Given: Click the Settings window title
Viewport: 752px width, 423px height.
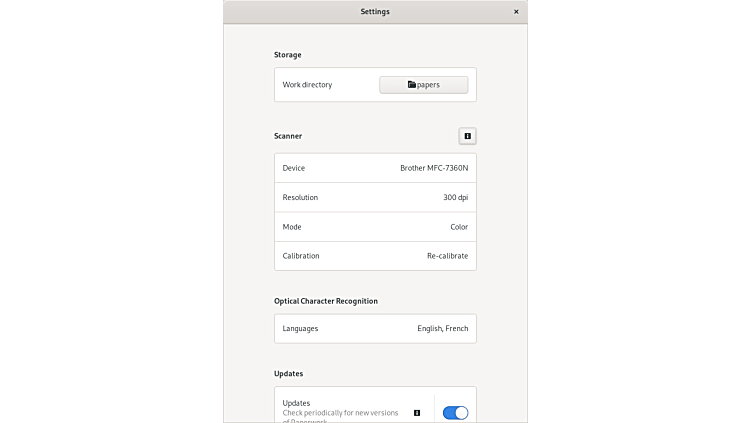Looking at the screenshot, I should [x=375, y=12].
